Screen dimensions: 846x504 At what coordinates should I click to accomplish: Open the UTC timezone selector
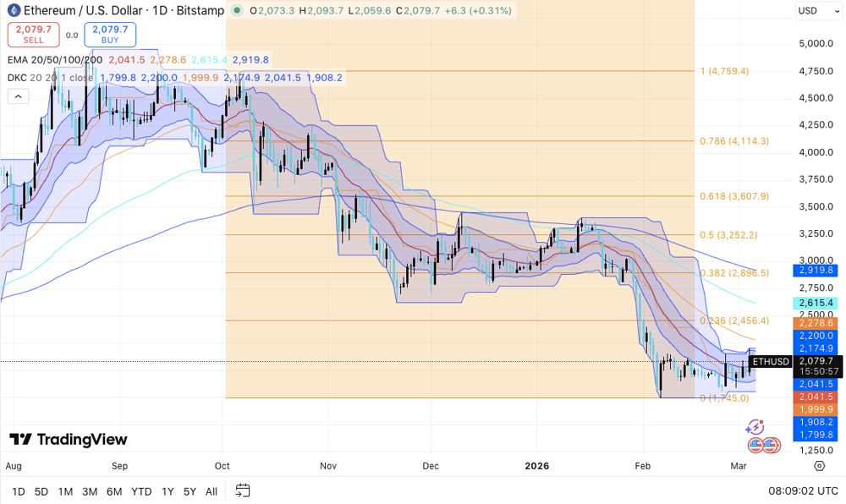tap(801, 490)
